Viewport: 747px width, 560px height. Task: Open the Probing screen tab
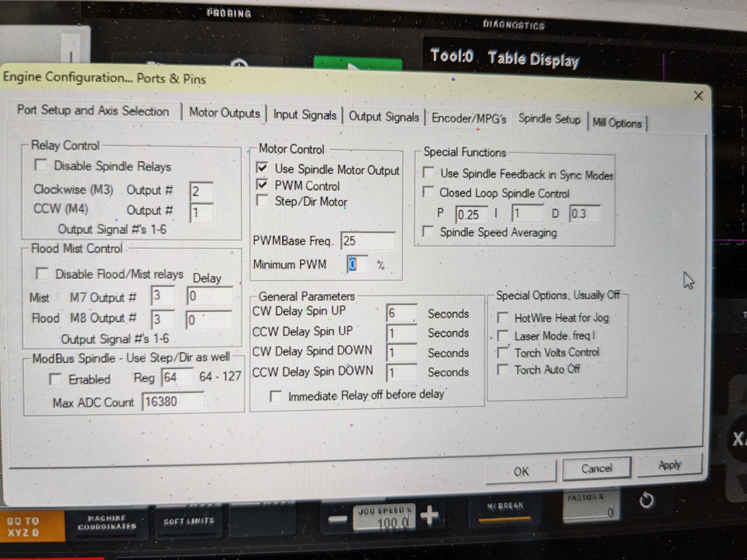click(229, 14)
